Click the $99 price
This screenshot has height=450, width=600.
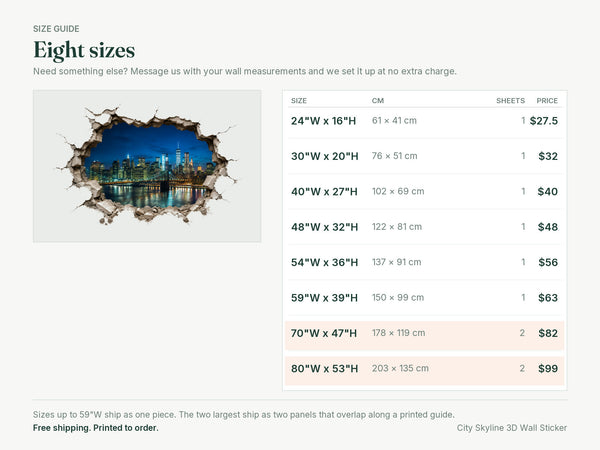[548, 368]
